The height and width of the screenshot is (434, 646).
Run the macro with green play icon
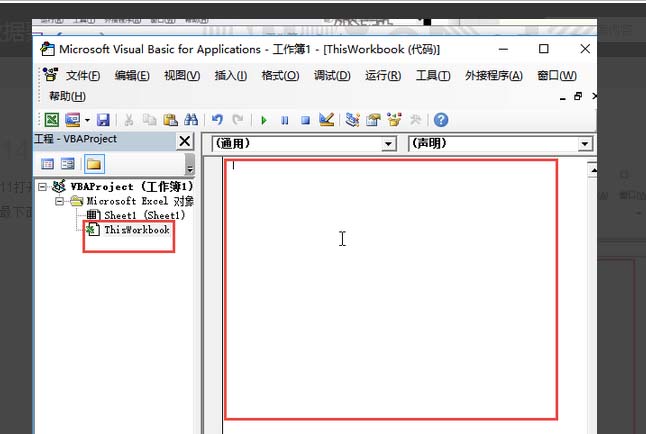coord(264,120)
